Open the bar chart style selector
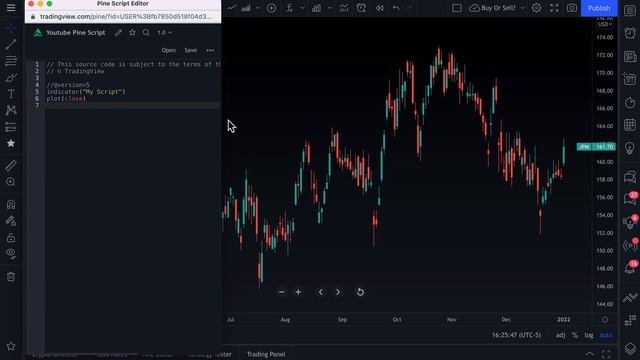Image resolution: width=640 pixels, height=360 pixels. point(246,8)
